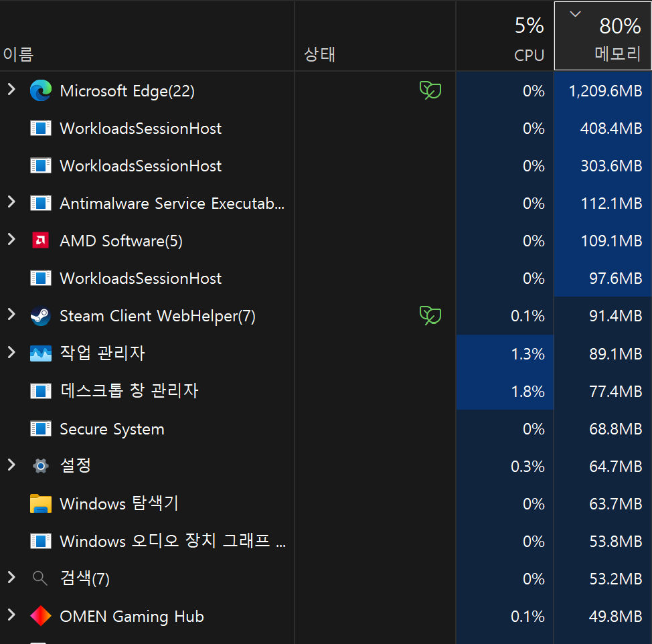Sort by the 이름 column header
The width and height of the screenshot is (652, 644).
point(147,35)
